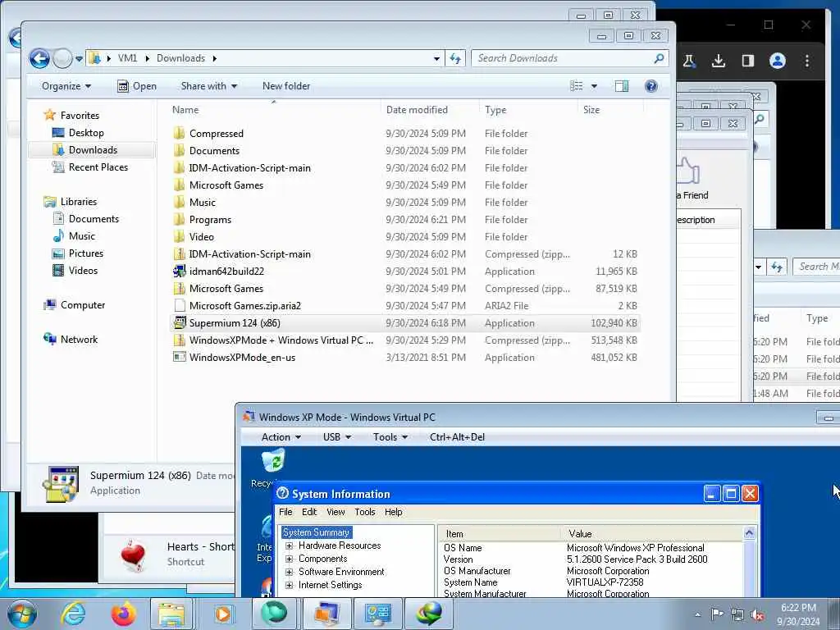Click refresh icon beside the address bar
Screen dimensions: 840x630
click(455, 58)
